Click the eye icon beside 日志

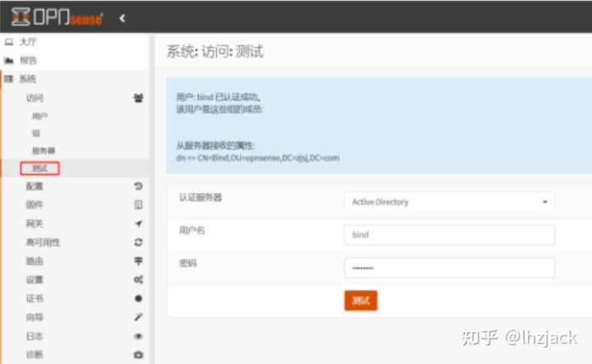[137, 336]
